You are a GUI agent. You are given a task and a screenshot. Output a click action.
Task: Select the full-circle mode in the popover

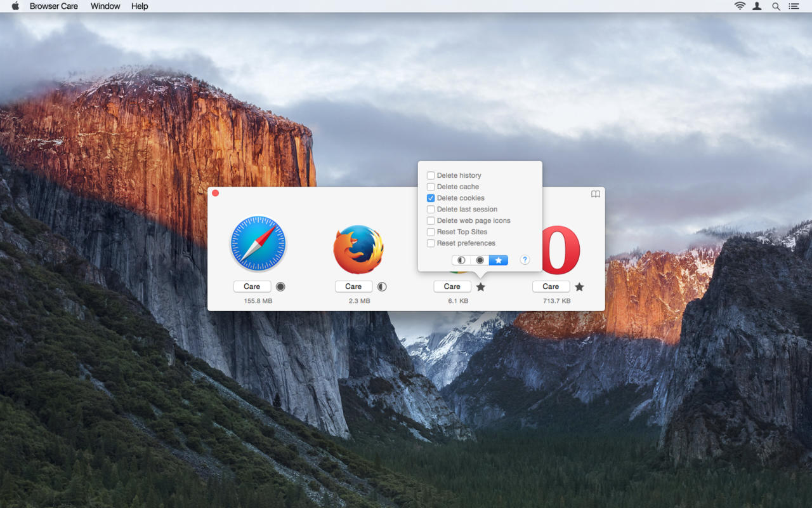[x=480, y=260]
